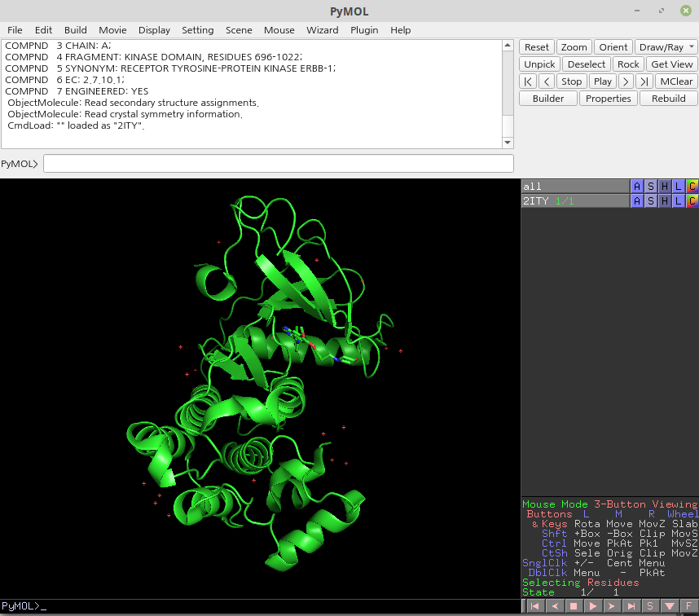Open the Plugin menu
This screenshot has height=616, width=699.
coord(364,30)
